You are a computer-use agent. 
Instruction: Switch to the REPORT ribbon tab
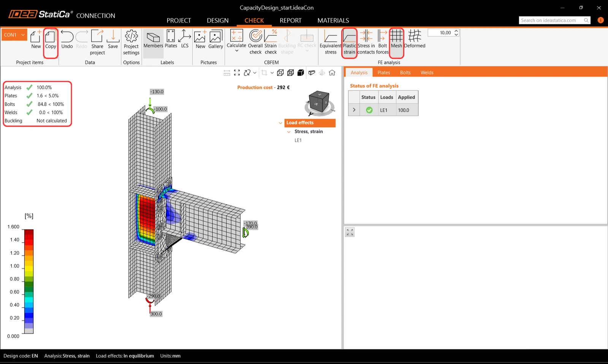pyautogui.click(x=291, y=20)
